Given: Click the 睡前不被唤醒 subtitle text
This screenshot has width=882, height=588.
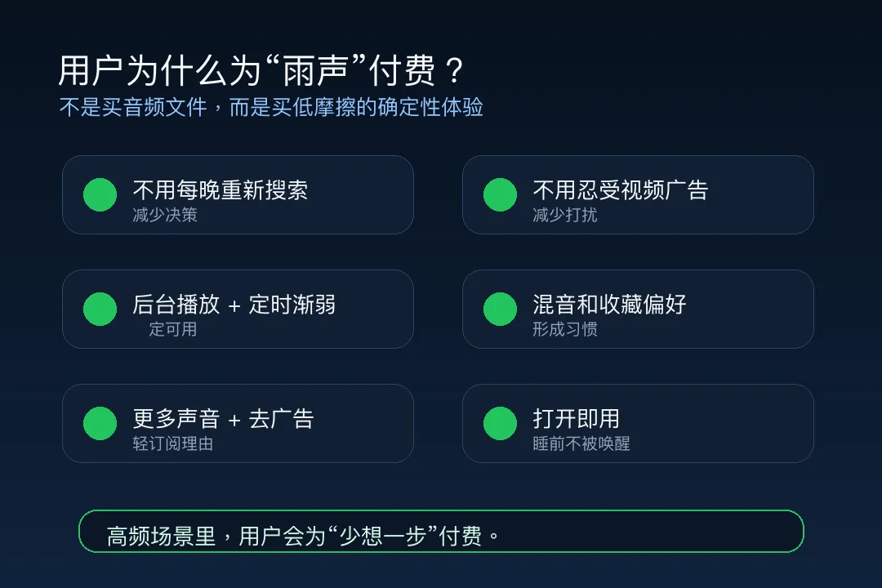Looking at the screenshot, I should click(x=581, y=443).
